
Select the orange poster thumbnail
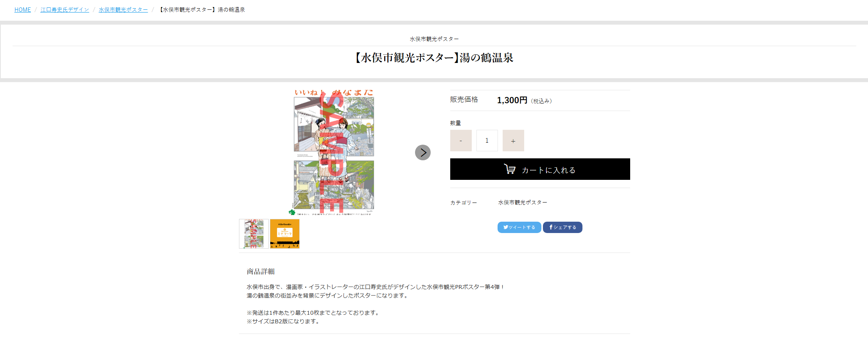pyautogui.click(x=285, y=234)
